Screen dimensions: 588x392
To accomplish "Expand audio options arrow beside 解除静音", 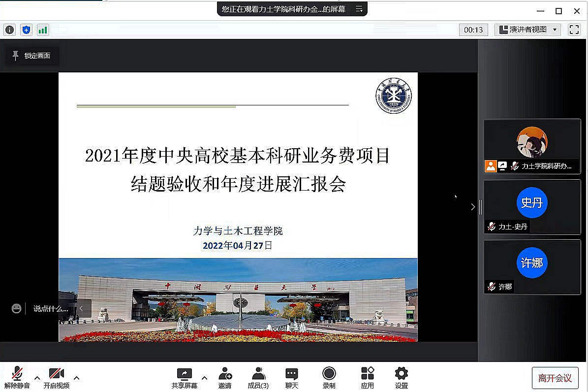I will pos(37,378).
